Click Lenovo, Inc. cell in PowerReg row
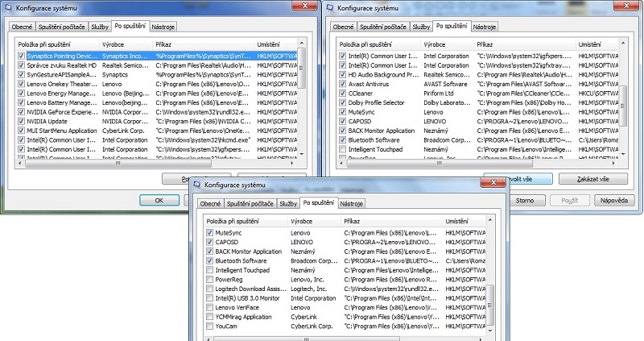The height and width of the screenshot is (341, 644). [x=308, y=279]
